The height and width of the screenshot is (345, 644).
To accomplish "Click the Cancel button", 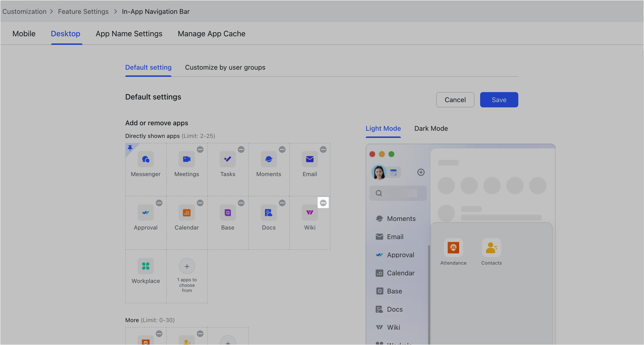I will 455,100.
